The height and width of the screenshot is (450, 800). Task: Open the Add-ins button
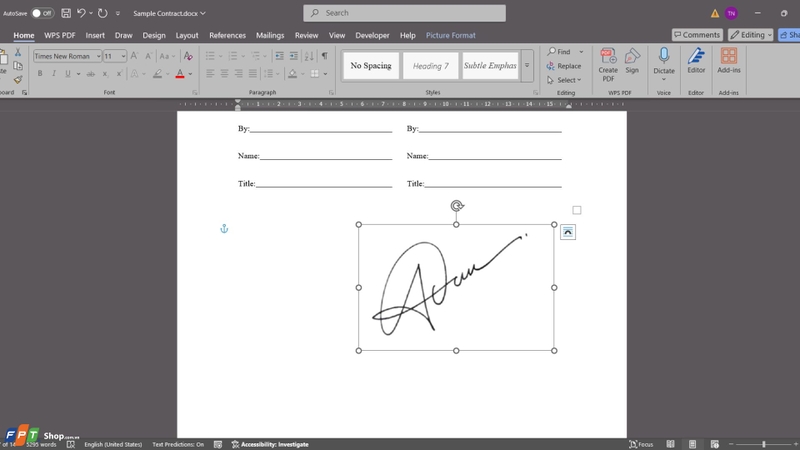[x=729, y=61]
